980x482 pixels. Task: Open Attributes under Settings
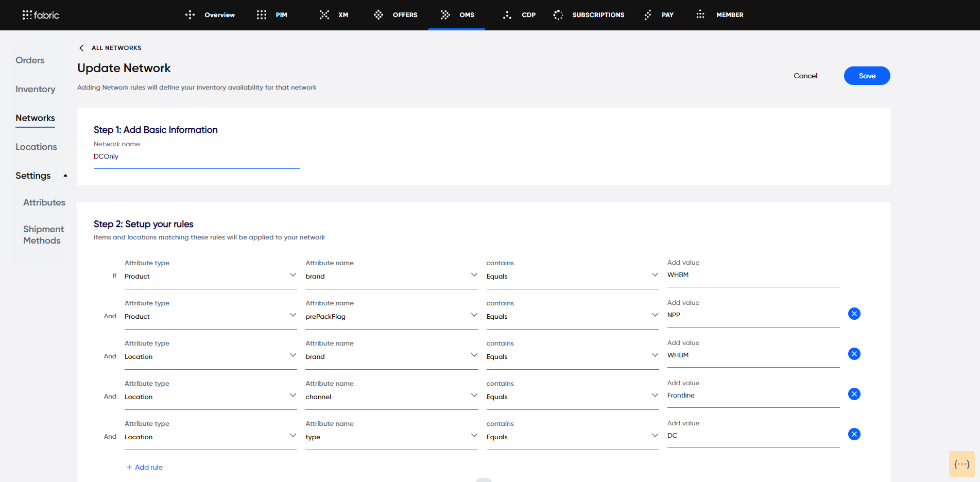tap(44, 202)
